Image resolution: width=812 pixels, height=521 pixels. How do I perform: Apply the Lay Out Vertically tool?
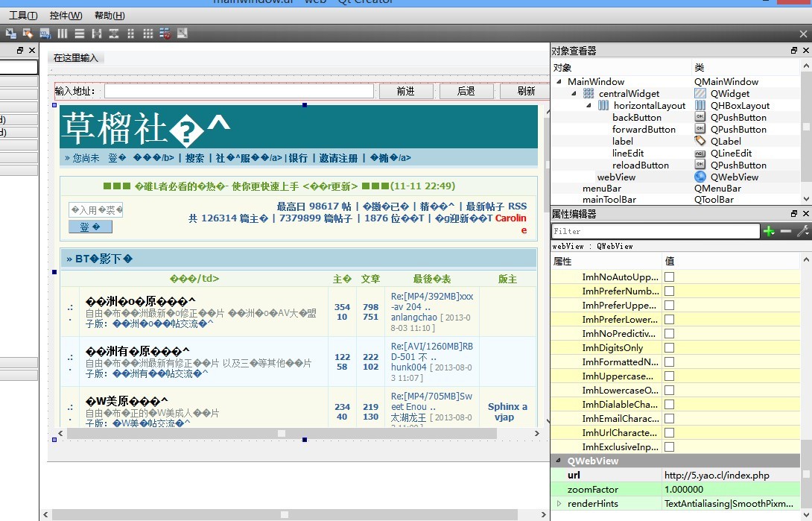pyautogui.click(x=79, y=34)
